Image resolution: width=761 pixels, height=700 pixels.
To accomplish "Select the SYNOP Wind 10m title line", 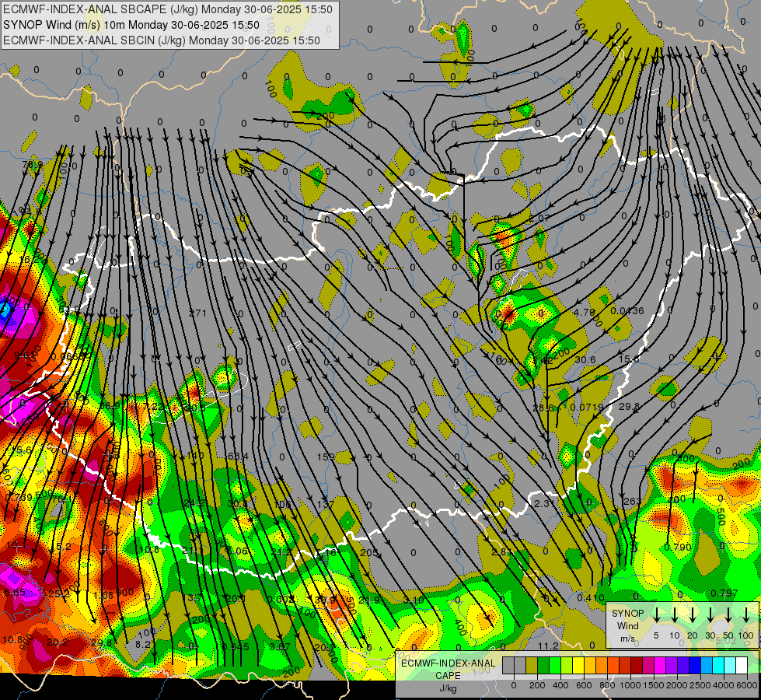I will 131,25.
